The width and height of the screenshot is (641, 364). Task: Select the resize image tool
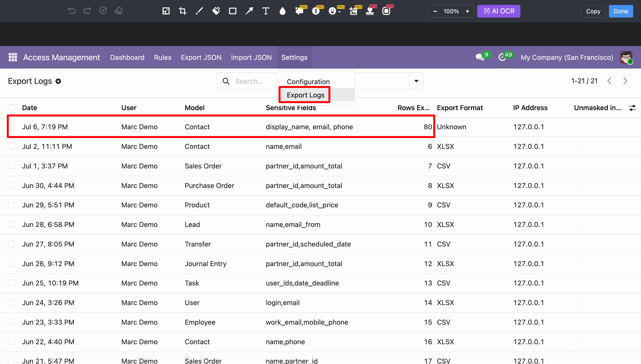click(x=166, y=11)
